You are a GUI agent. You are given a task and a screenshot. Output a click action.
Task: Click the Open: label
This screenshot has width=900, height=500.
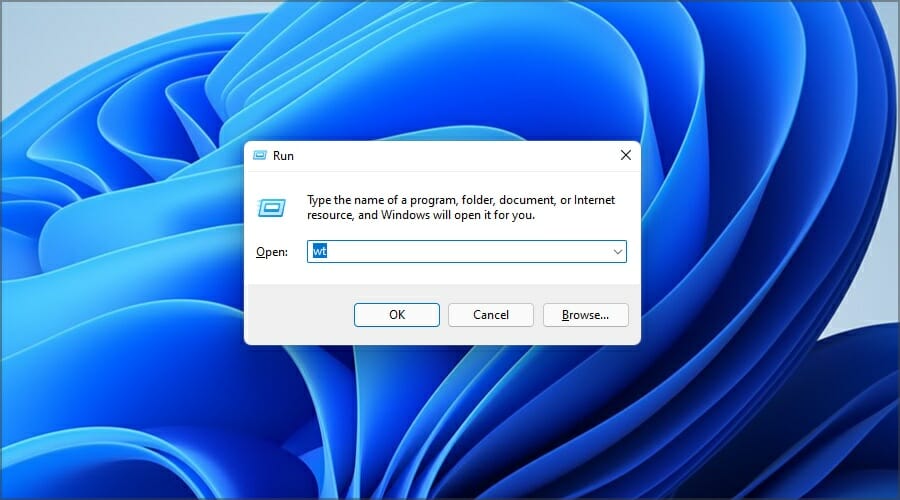click(x=272, y=252)
